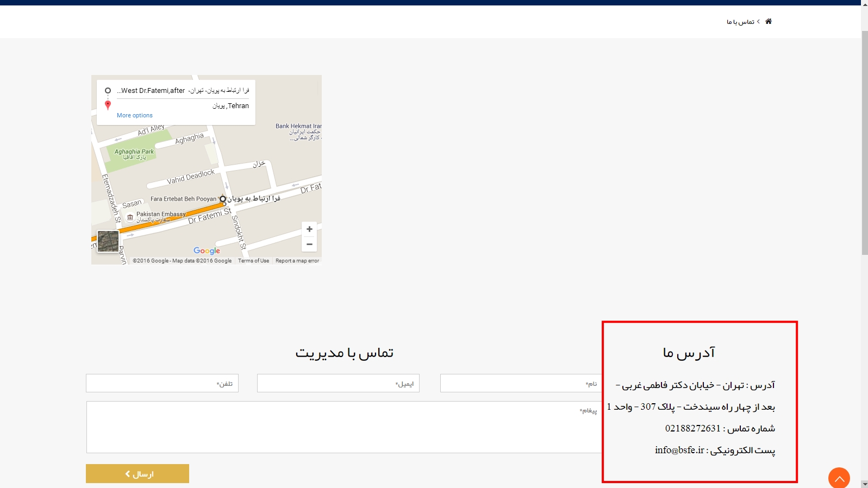Submit form with ارسال button
Screen dimensions: 868x488
click(138, 474)
